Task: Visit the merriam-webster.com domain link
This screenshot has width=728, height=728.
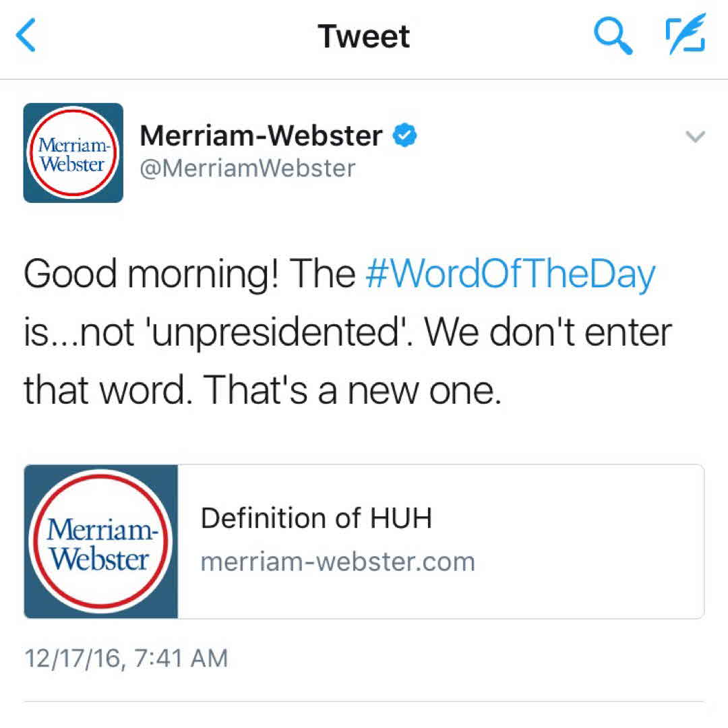Action: pos(338,562)
